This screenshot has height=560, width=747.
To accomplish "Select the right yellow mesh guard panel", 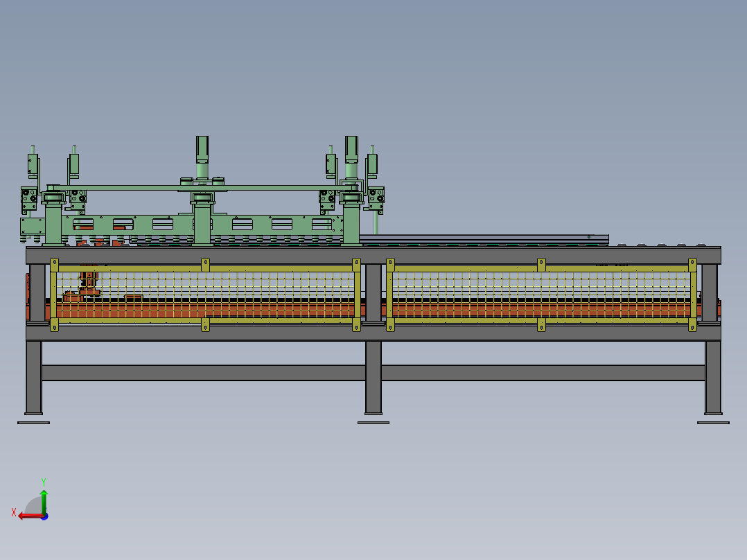I will pos(541,295).
